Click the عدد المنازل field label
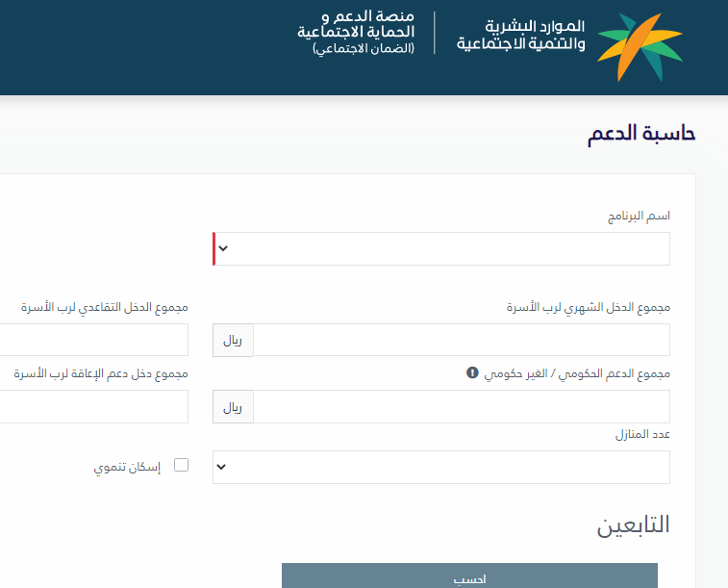The height and width of the screenshot is (588, 728). coord(642,435)
